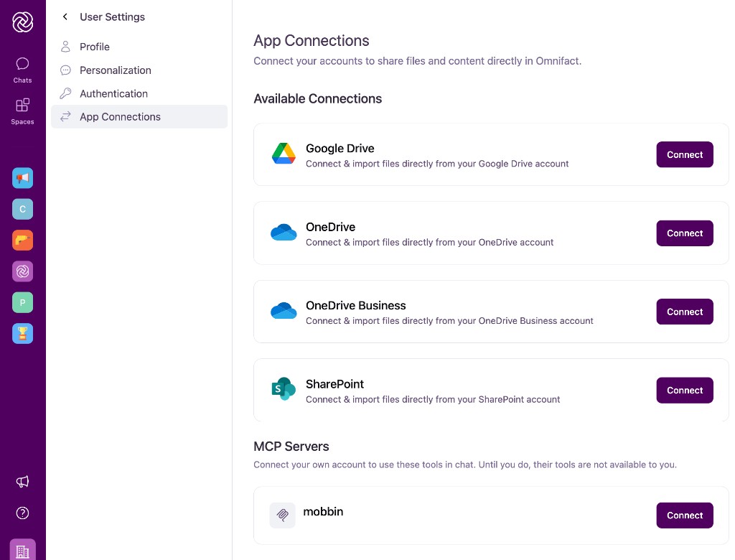Click the Google Drive card title
The image size is (735, 560).
coord(340,148)
